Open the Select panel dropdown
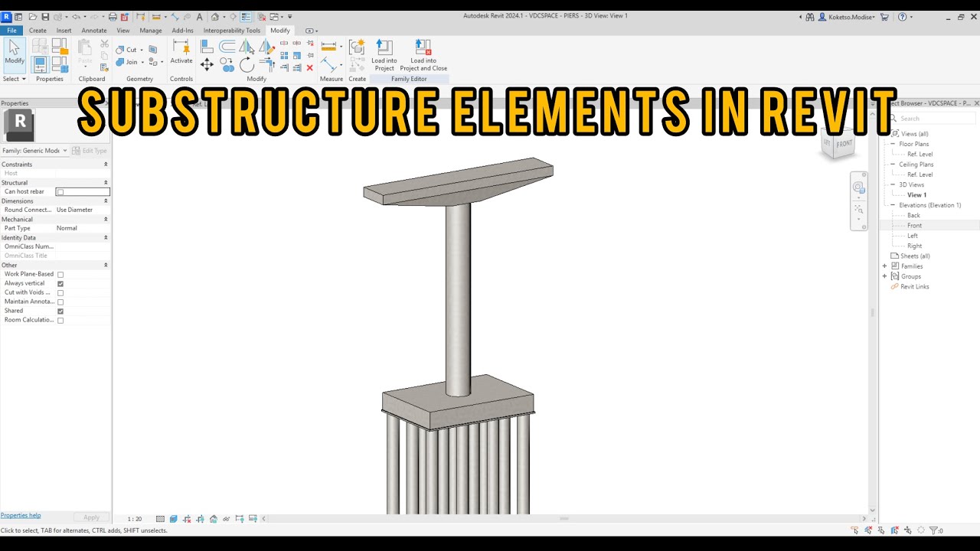 point(15,79)
